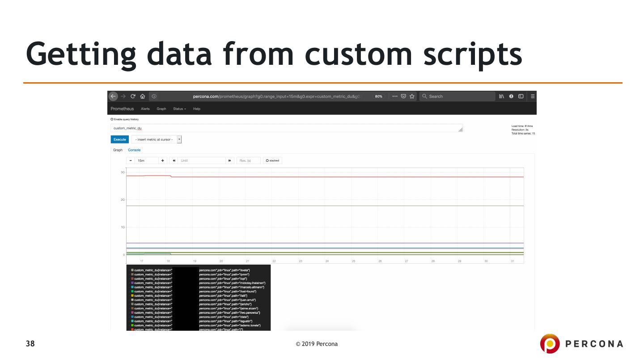644x362 pixels.
Task: Open the page actions three-dot icon
Action: tap(394, 96)
